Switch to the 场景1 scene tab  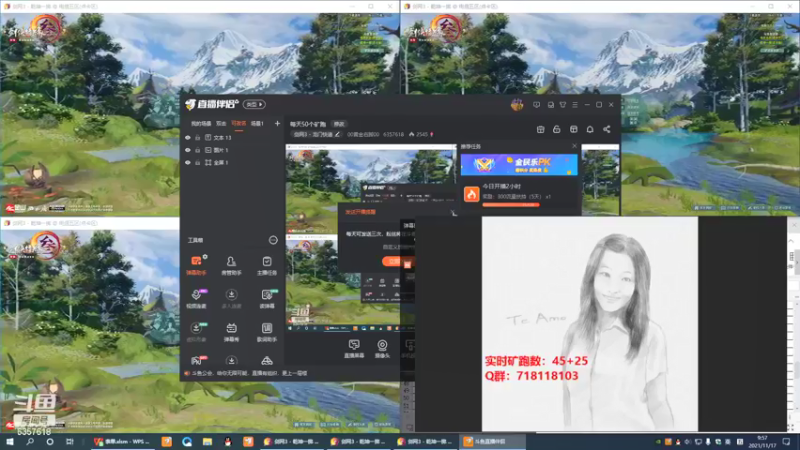click(257, 123)
